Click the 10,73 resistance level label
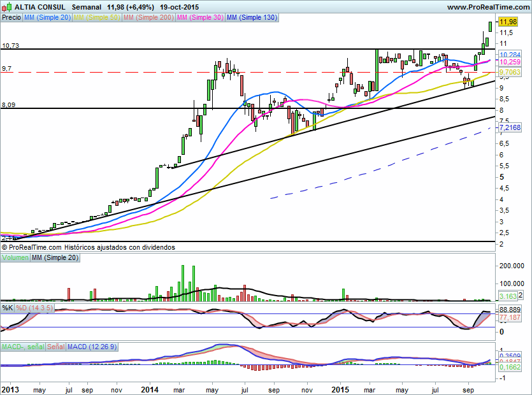 (11, 45)
